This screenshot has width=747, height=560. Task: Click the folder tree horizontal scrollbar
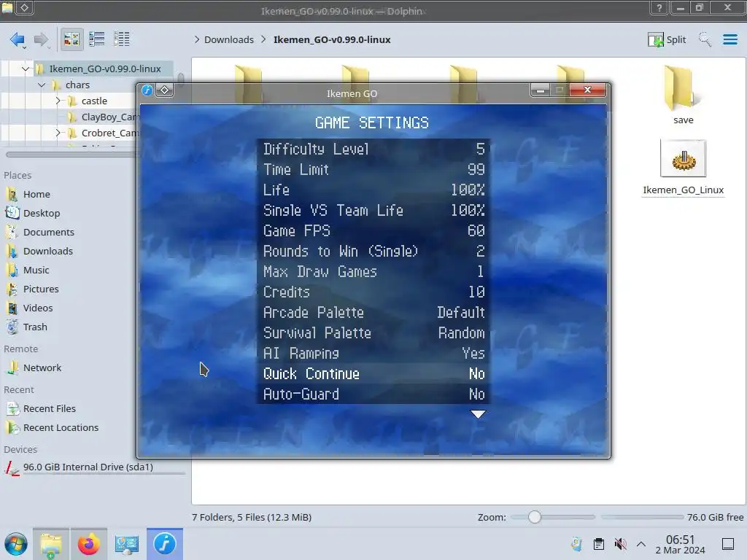pyautogui.click(x=71, y=155)
